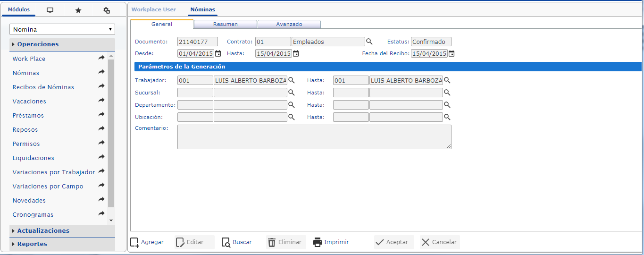Open the Nomina module dropdown
This screenshot has width=644, height=255.
pos(62,29)
